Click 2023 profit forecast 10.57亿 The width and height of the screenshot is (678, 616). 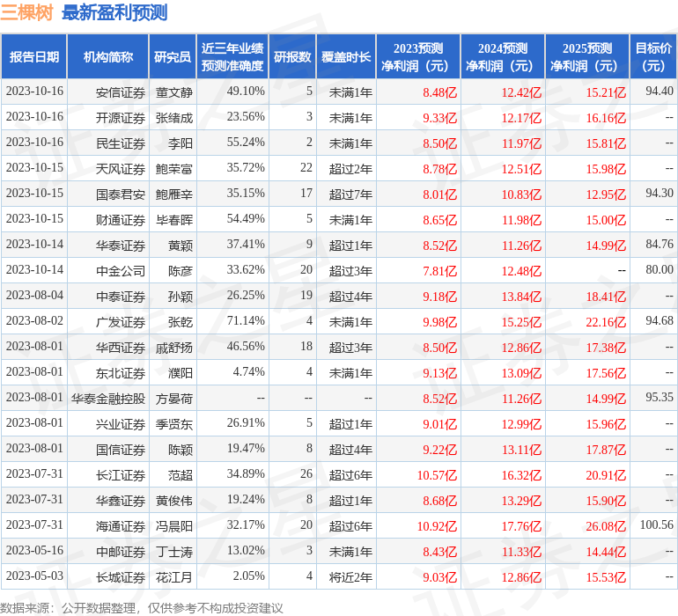point(437,475)
